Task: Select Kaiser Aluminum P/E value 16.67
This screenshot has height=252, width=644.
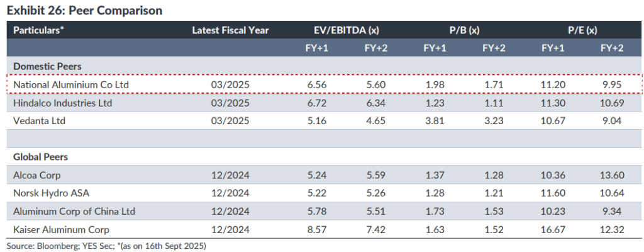Action: [x=552, y=229]
